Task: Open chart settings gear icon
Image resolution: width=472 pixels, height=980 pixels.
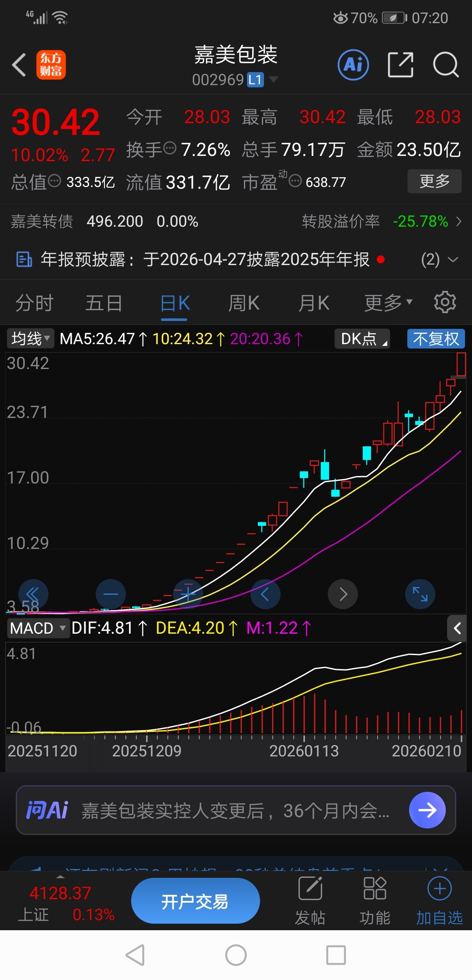Action: click(x=445, y=302)
